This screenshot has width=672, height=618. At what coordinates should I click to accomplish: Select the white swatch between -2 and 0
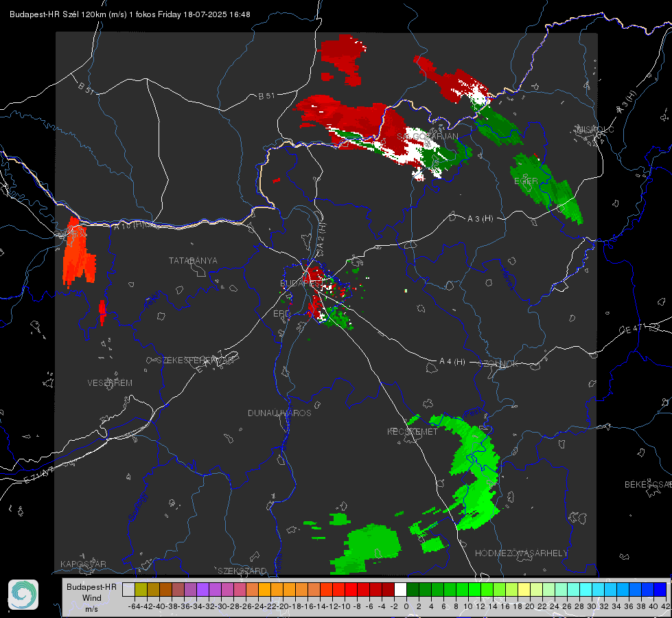pyautogui.click(x=400, y=589)
